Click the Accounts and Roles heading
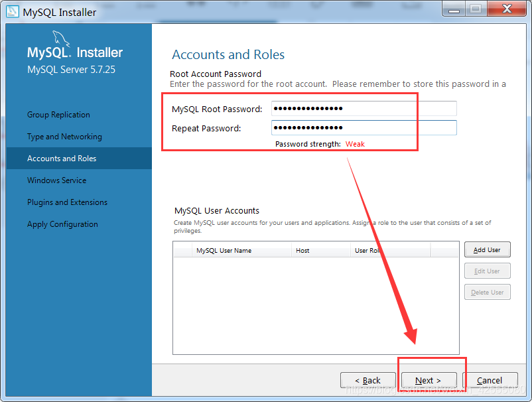The height and width of the screenshot is (402, 532). tap(228, 54)
